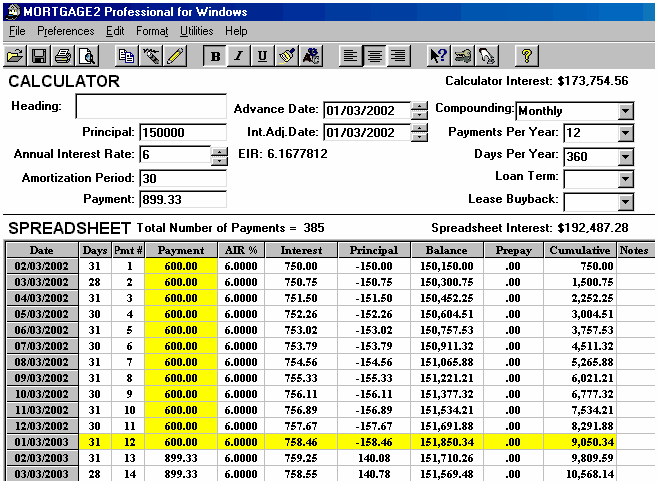The height and width of the screenshot is (483, 657).
Task: Open the Payments Per Year dropdown
Action: pos(626,133)
